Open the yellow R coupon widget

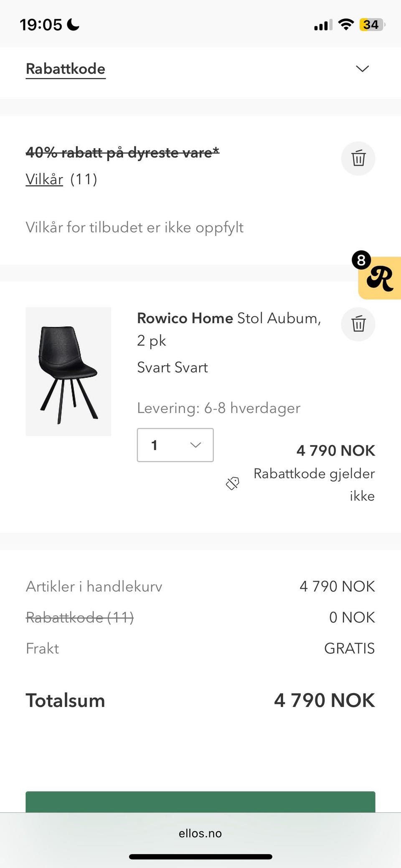[380, 278]
